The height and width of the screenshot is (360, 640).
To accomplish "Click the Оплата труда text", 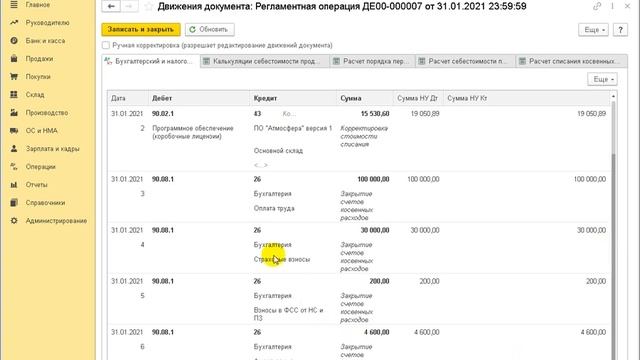I will 274,208.
